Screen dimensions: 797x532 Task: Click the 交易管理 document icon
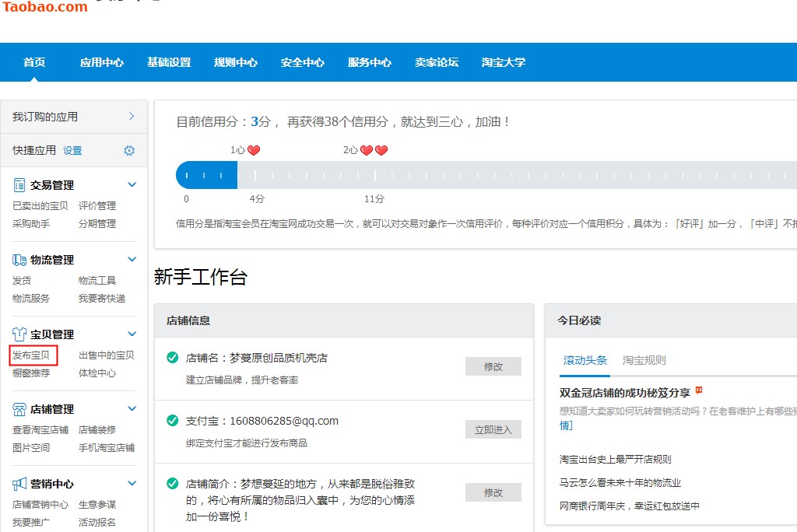pos(19,185)
